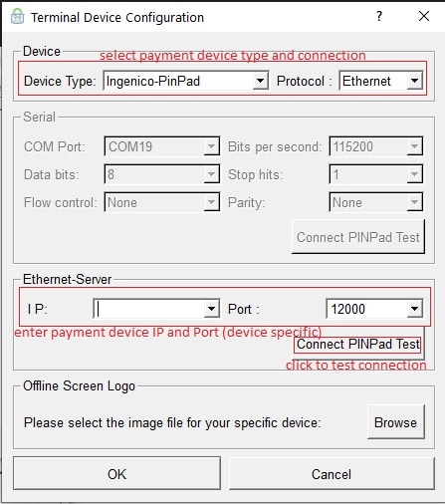Click the Flow control None combo box
Image resolution: width=445 pixels, height=504 pixels.
point(161,202)
